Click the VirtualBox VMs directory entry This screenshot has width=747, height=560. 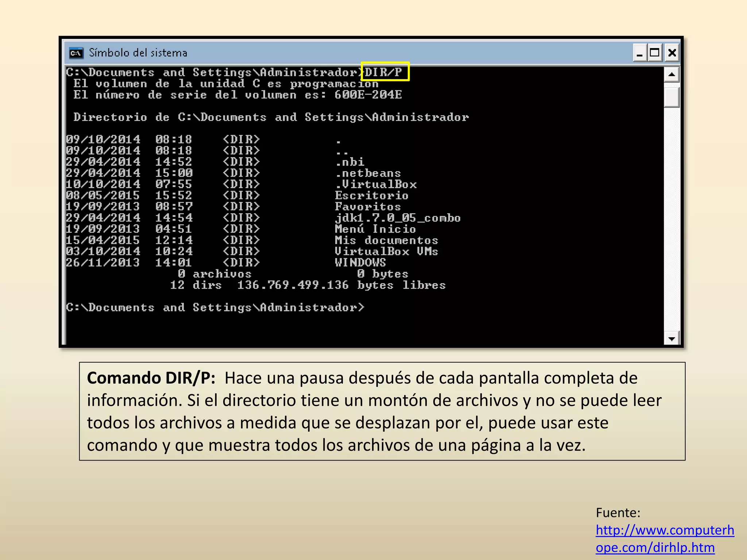pos(386,252)
